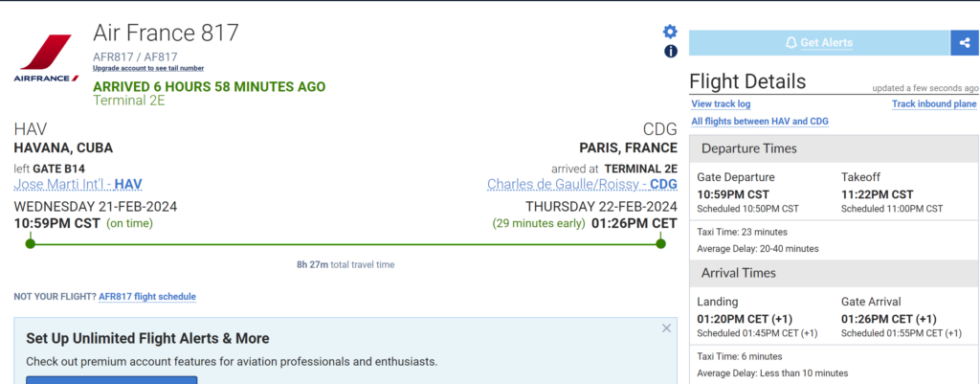Open All flights between HAV and CDG
Image resolution: width=980 pixels, height=384 pixels.
click(x=759, y=122)
